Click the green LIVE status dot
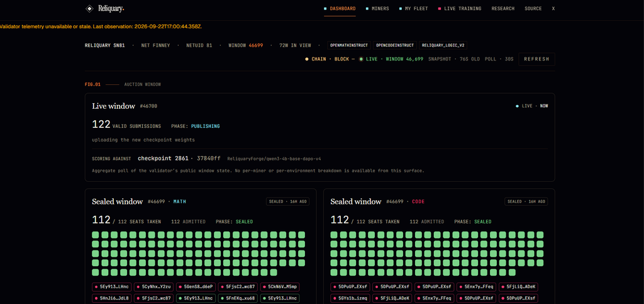This screenshot has height=304, width=644. tap(361, 59)
